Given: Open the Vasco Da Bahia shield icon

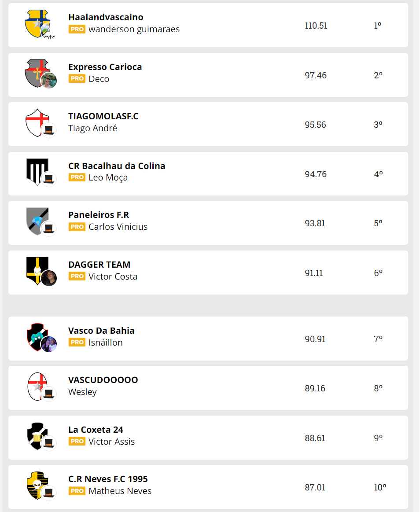Looking at the screenshot, I should (x=36, y=336).
